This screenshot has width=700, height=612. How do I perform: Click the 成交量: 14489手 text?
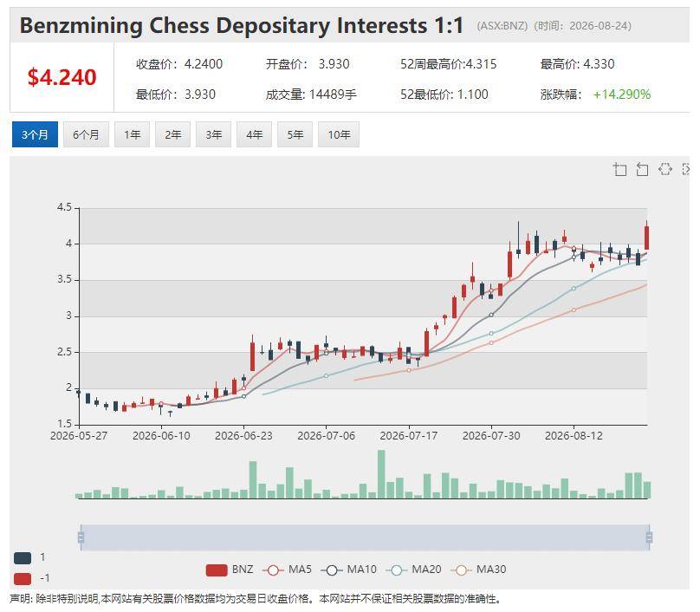311,94
